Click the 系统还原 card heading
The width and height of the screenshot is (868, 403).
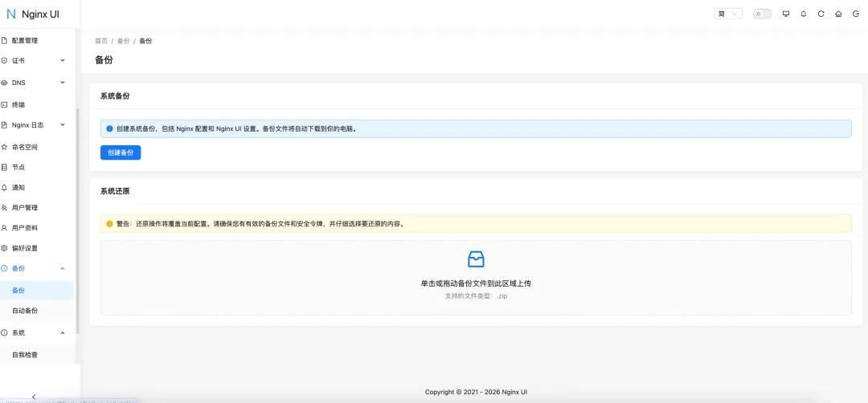pyautogui.click(x=115, y=191)
